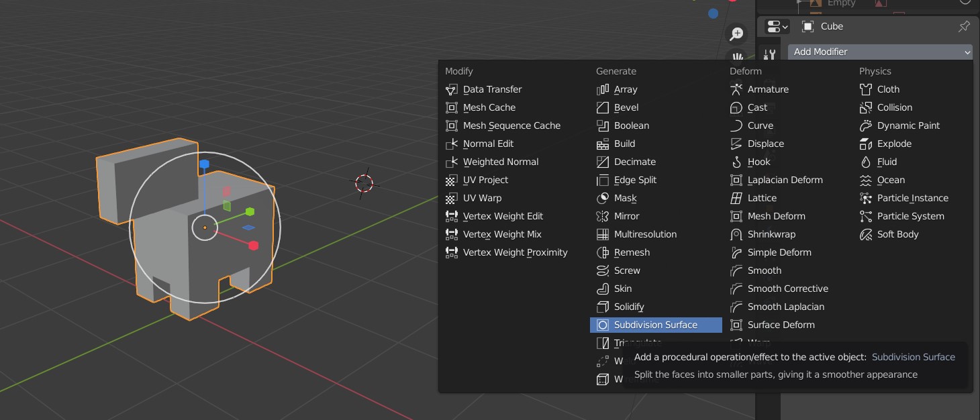Image resolution: width=980 pixels, height=420 pixels.
Task: Toggle the properties pin icon
Action: (x=964, y=26)
